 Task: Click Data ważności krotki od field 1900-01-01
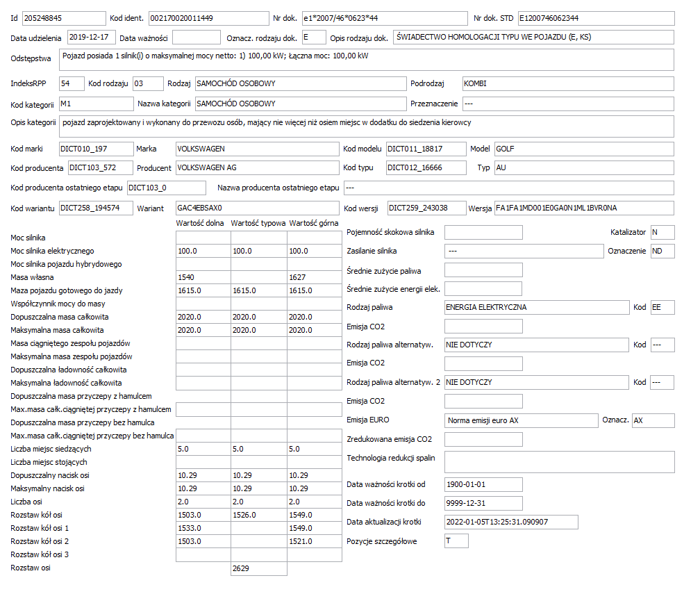point(483,484)
